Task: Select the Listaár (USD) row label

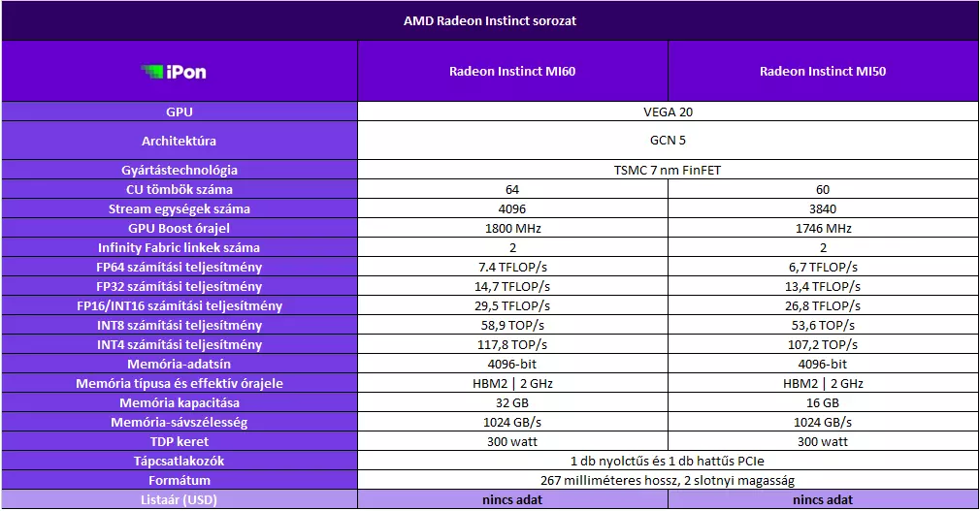Action: pyautogui.click(x=180, y=499)
